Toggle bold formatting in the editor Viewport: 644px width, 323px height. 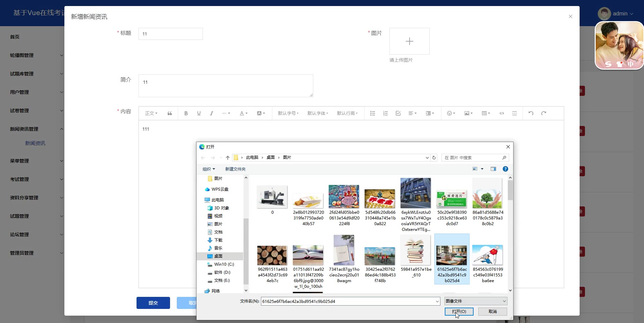(186, 113)
